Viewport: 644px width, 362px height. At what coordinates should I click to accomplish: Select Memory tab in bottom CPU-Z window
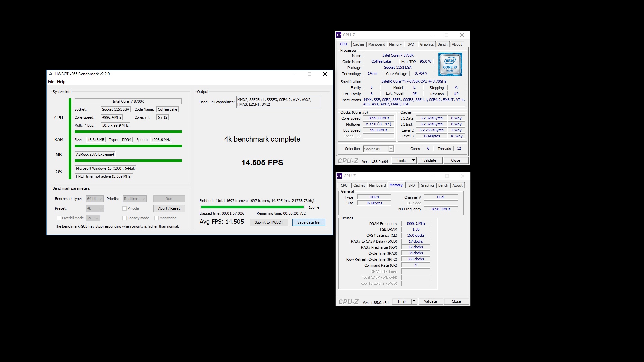[x=396, y=185]
